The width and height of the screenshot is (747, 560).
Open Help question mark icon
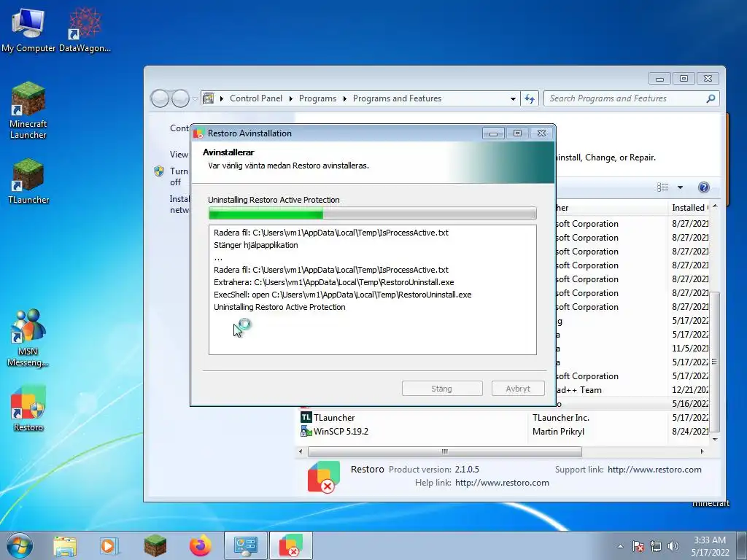point(704,187)
